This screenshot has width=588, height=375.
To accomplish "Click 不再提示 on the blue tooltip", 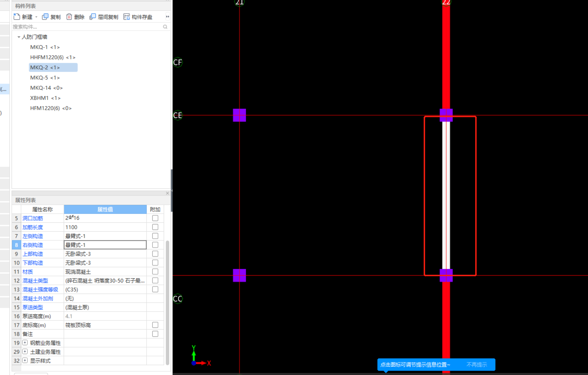I will [476, 364].
